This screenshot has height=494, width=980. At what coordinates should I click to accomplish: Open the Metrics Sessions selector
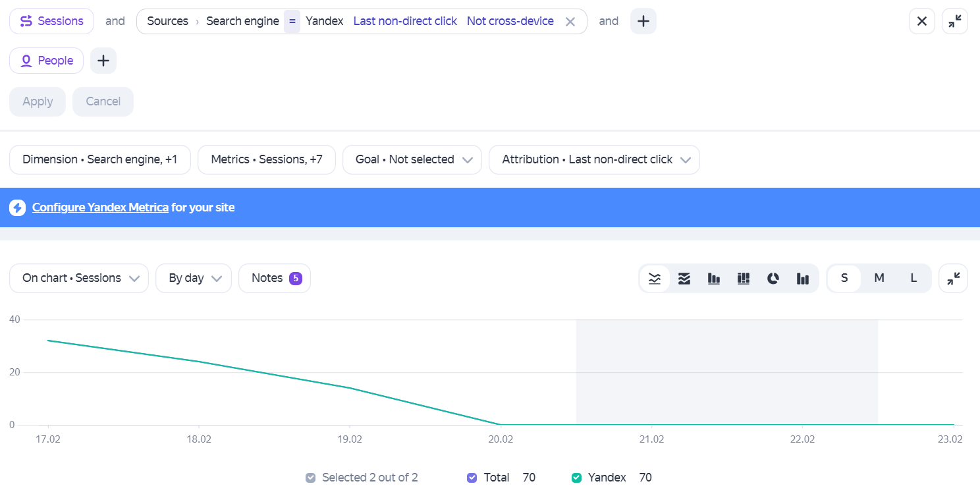tap(267, 159)
